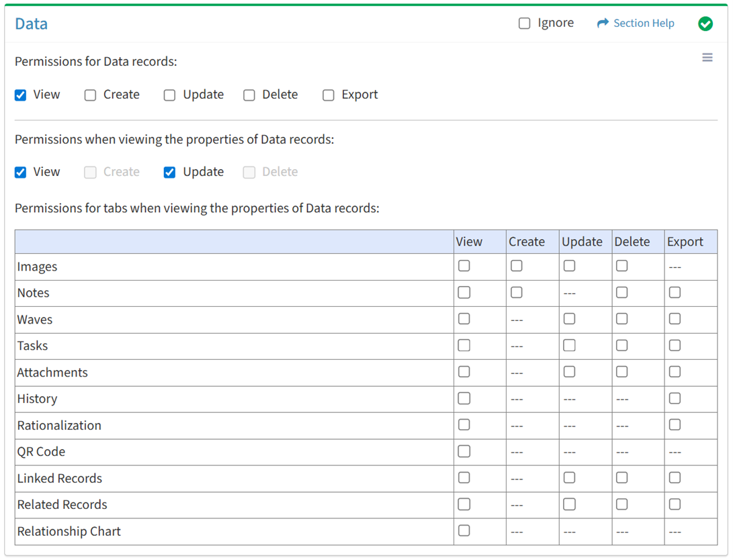The image size is (733, 560).
Task: Open the Section Help link
Action: pyautogui.click(x=643, y=24)
